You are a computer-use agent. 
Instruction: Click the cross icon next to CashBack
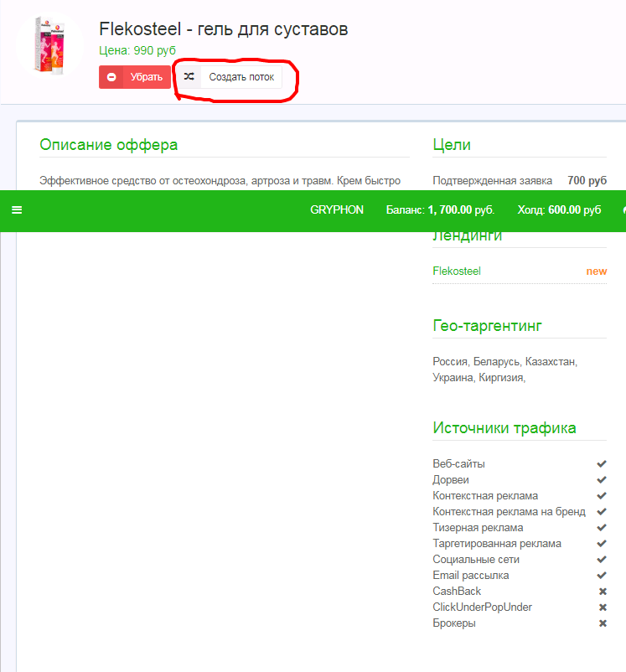pyautogui.click(x=602, y=591)
